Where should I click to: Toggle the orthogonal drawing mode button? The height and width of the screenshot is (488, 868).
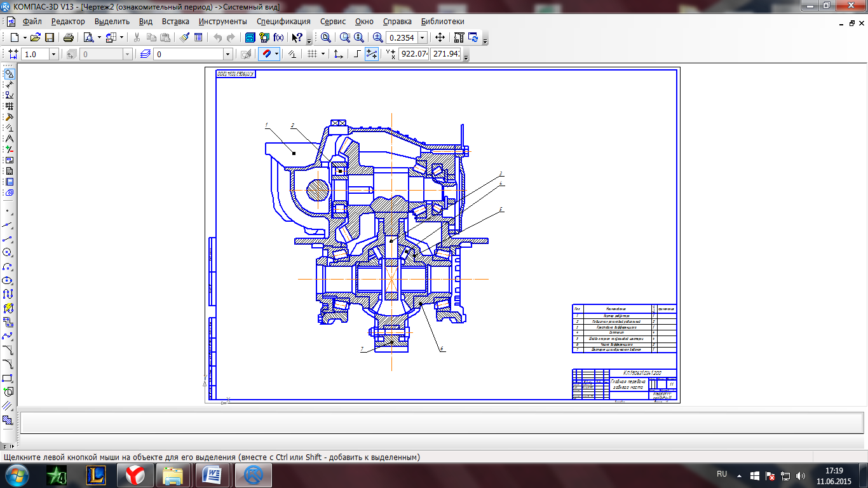click(x=357, y=55)
